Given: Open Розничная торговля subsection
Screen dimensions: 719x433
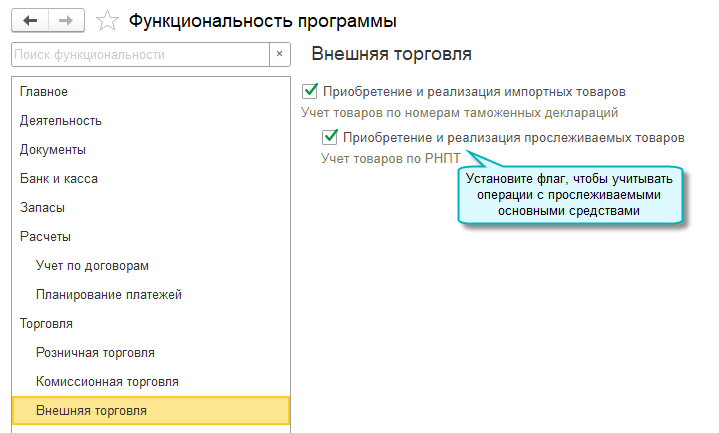Looking at the screenshot, I should click(x=95, y=353).
